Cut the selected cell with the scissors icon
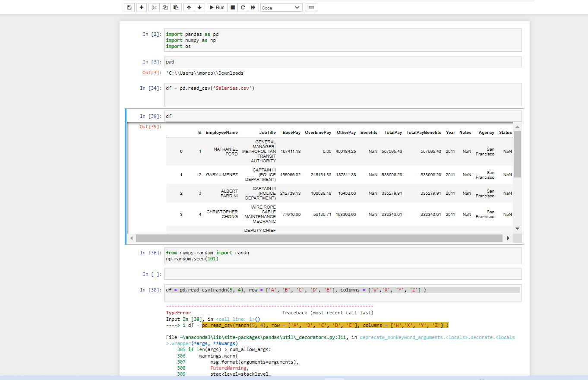 coord(154,7)
